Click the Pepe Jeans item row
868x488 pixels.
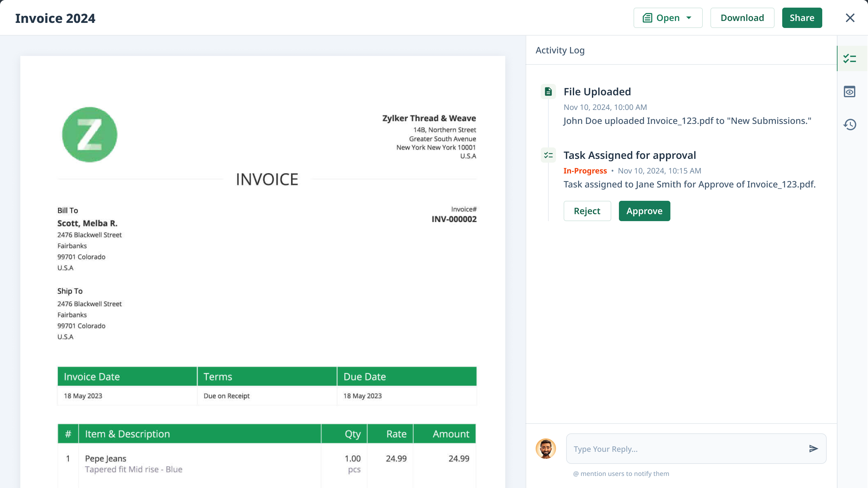pos(105,458)
